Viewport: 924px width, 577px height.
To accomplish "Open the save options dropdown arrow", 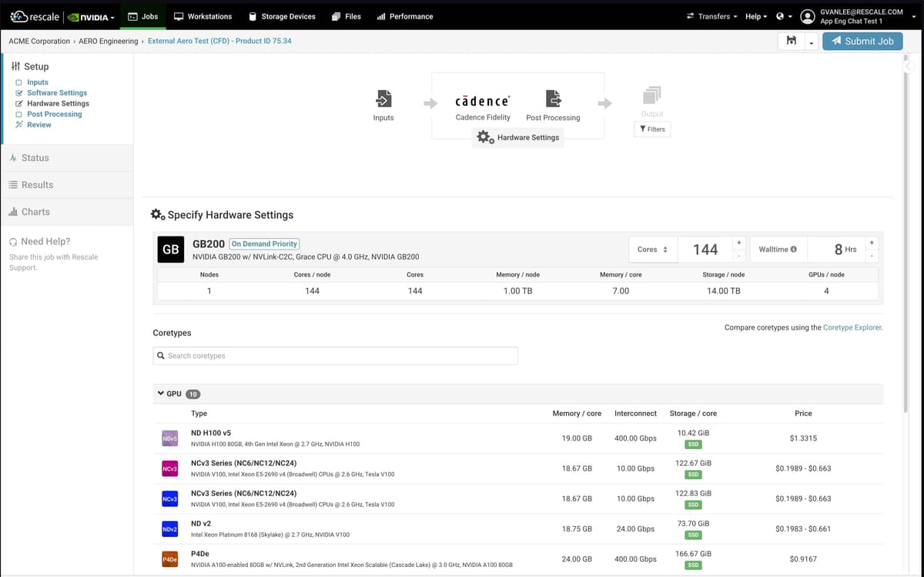I will [811, 42].
